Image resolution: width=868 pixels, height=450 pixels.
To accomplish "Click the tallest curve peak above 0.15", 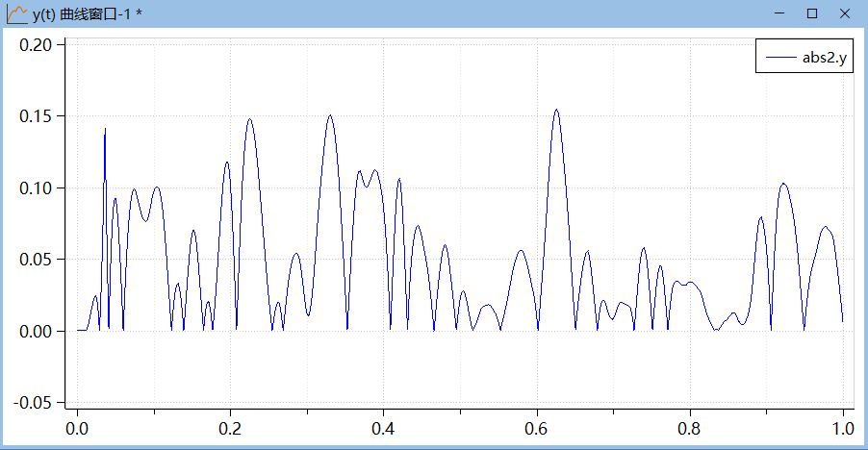I will pyautogui.click(x=556, y=110).
